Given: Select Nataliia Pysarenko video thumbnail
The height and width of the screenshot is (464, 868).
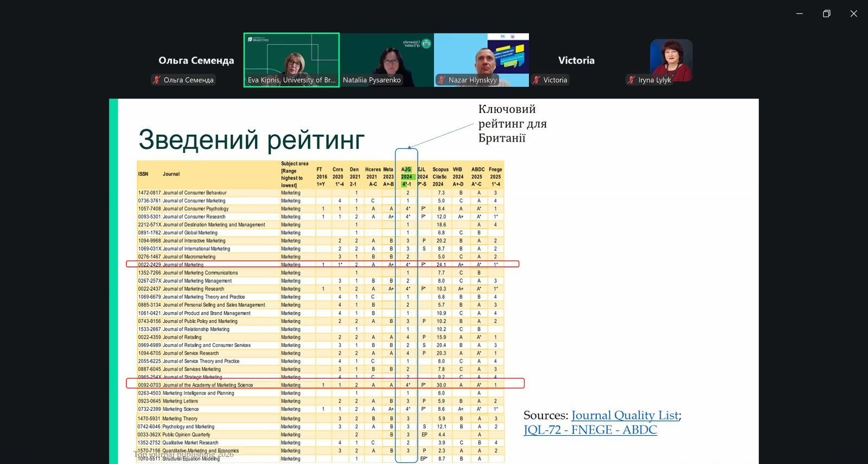Looking at the screenshot, I should [387, 60].
